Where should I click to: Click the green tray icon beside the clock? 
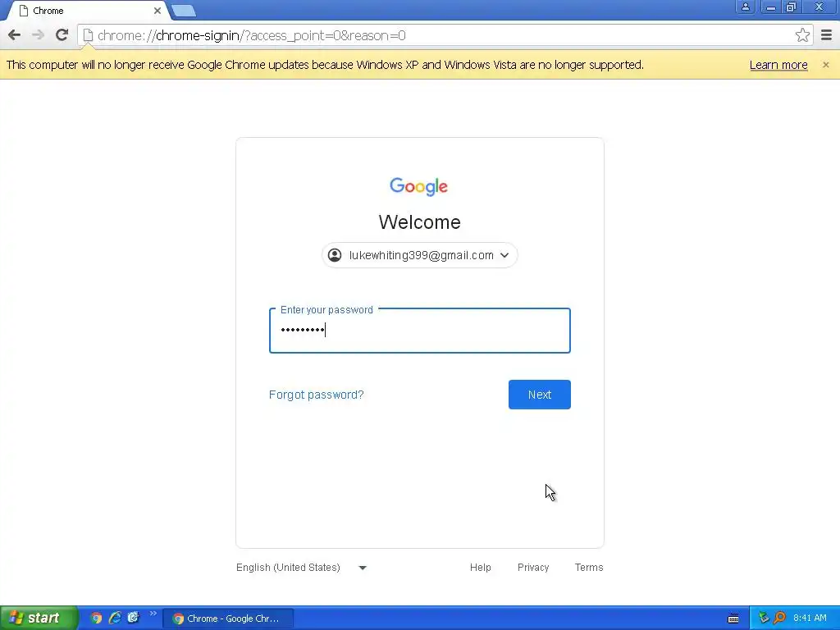764,619
